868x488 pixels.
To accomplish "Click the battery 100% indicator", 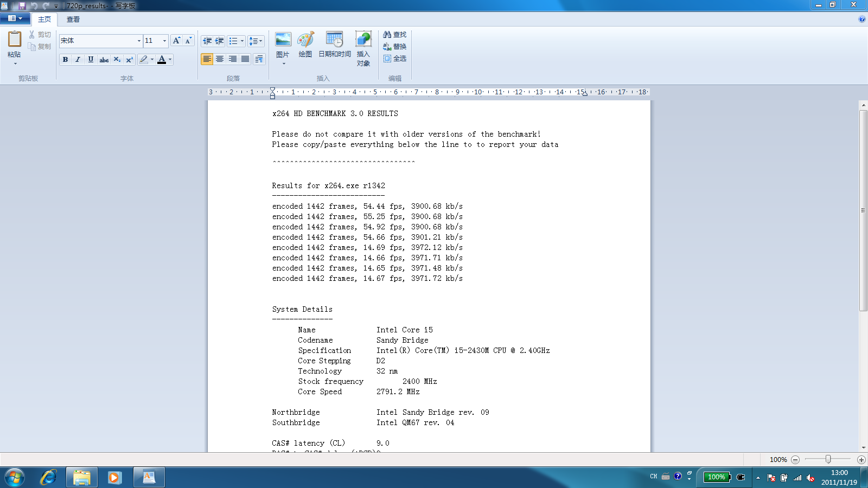I will [717, 477].
